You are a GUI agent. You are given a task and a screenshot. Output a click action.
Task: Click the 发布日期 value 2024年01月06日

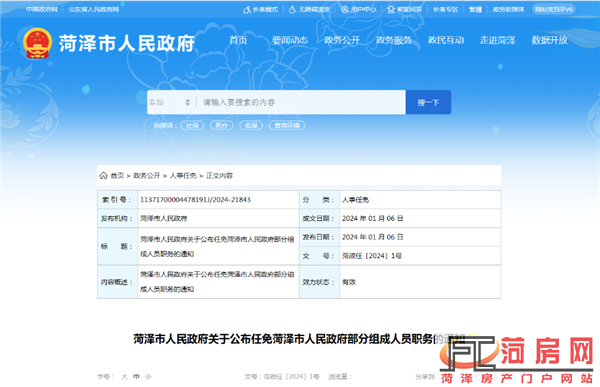(x=372, y=237)
